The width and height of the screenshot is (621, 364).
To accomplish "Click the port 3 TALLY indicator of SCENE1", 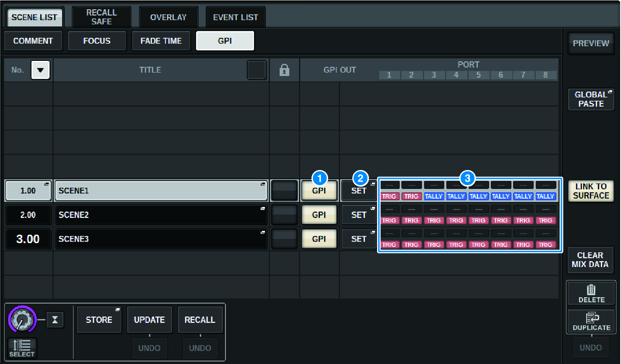I will tap(433, 196).
